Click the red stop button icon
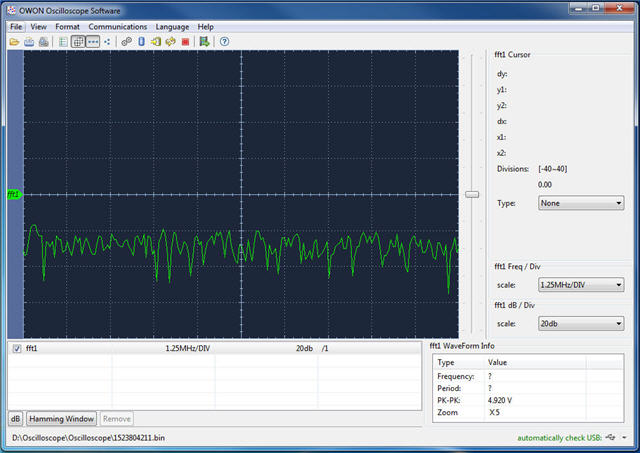Screen dimensions: 640x453 pos(185,42)
